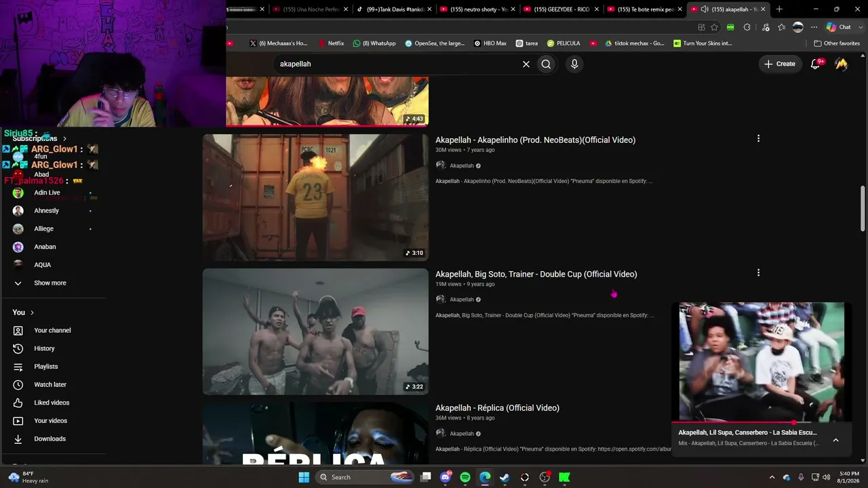The image size is (868, 488).
Task: Open Alliege subscription channel
Action: (43, 228)
